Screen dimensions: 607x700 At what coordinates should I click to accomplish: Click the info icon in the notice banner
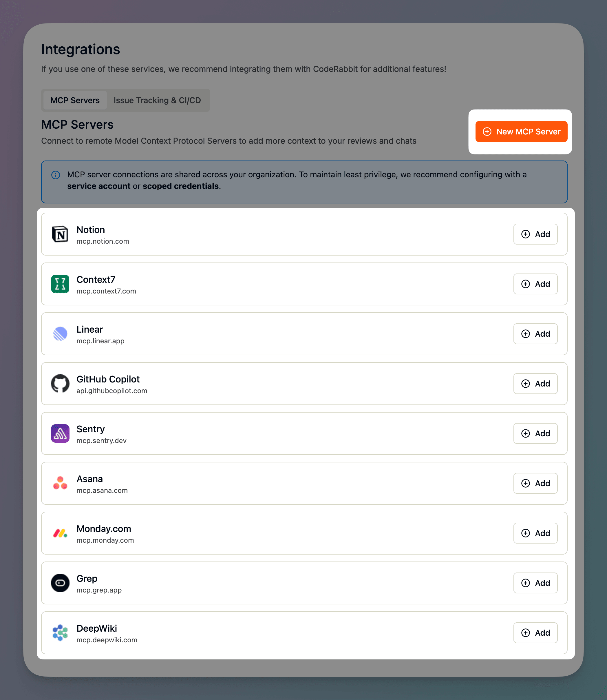(56, 175)
